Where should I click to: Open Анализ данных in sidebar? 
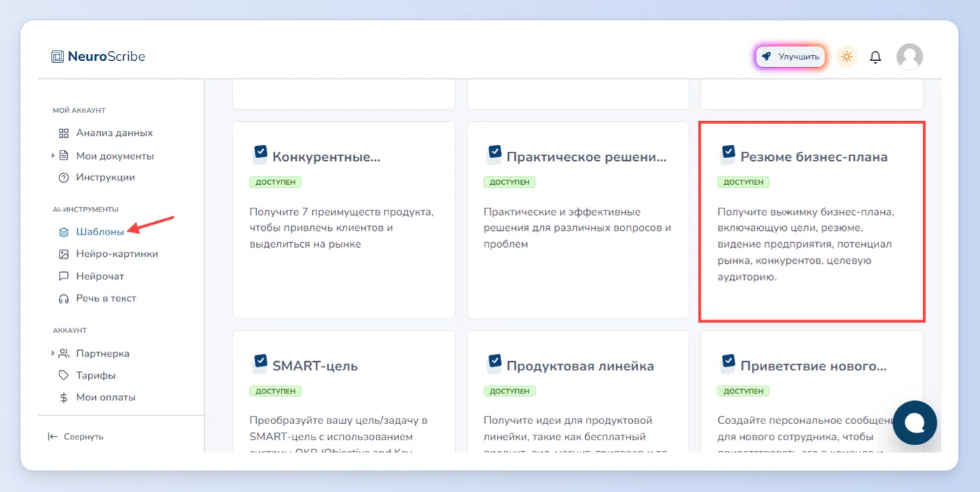coord(106,133)
